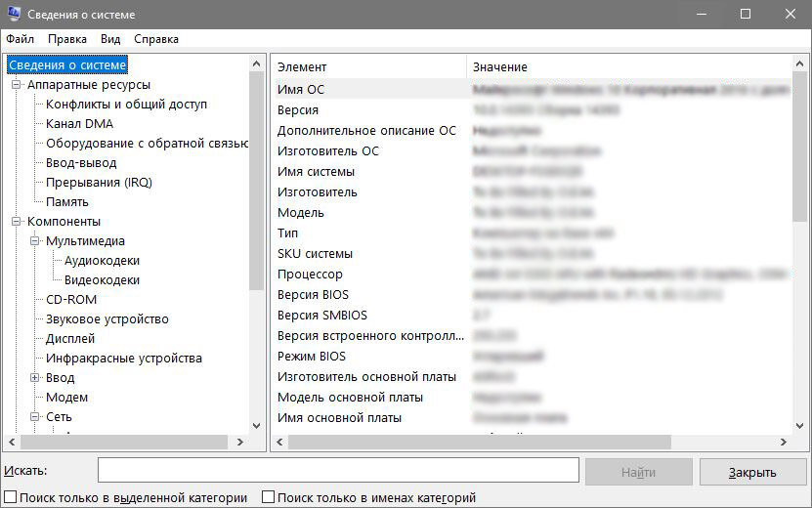
Task: Open the Справка menu
Action: tap(156, 39)
